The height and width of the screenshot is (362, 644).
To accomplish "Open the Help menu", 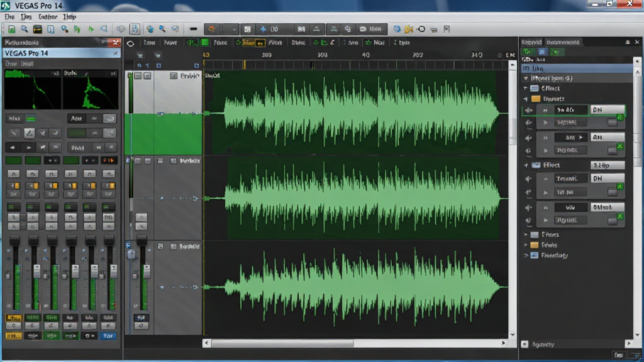I will tap(69, 17).
